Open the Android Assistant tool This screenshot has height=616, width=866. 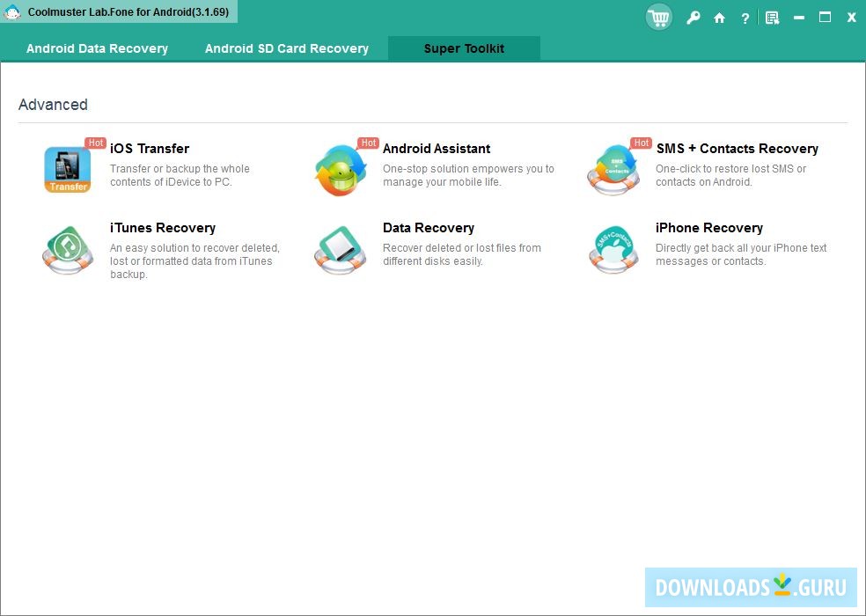pos(437,148)
